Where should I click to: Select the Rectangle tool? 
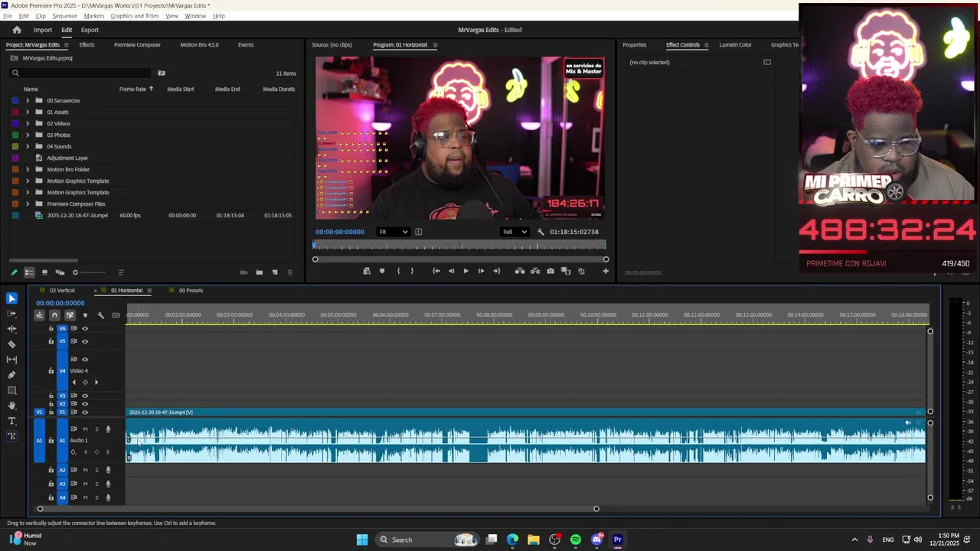click(11, 390)
